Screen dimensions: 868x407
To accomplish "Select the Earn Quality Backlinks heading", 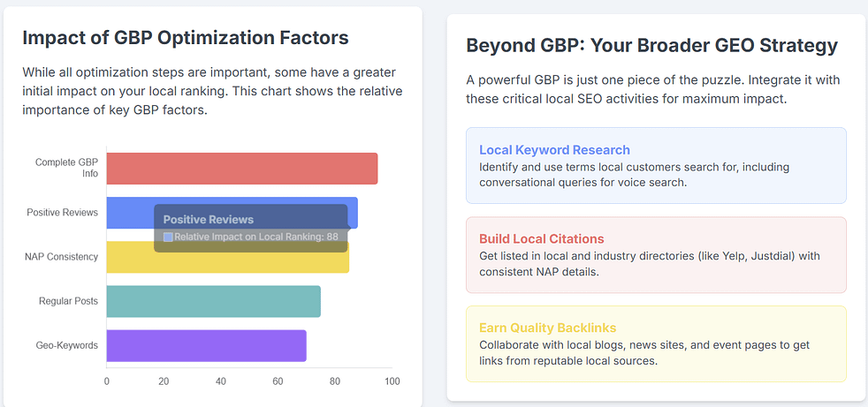I will (x=547, y=328).
